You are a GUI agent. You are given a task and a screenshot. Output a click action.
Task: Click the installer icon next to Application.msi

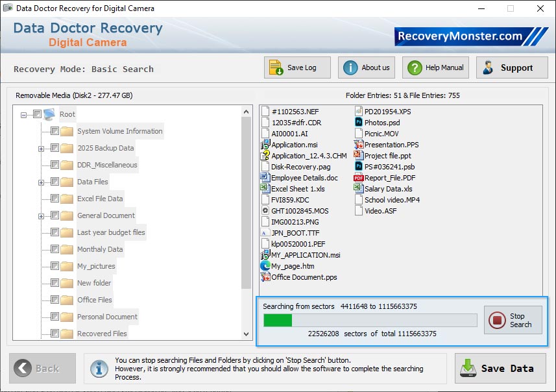265,144
